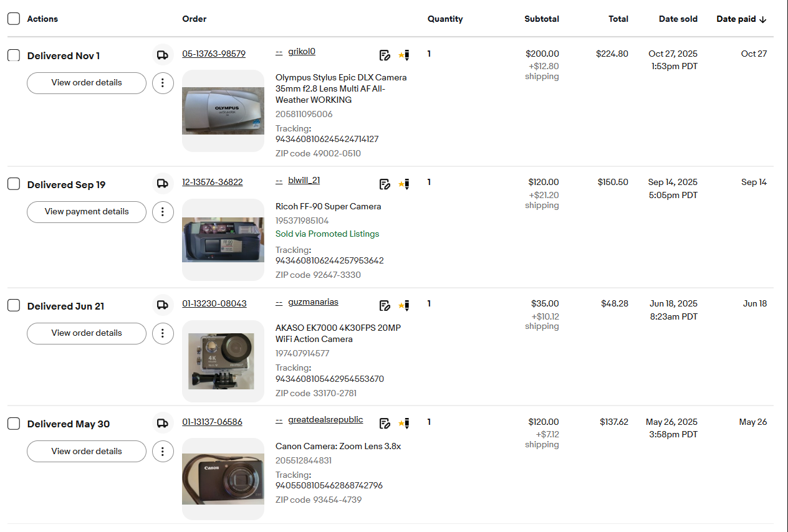Screen dimensions: 788x532
Task: Click the Sold via Promoted Listings text
Action: coord(327,234)
